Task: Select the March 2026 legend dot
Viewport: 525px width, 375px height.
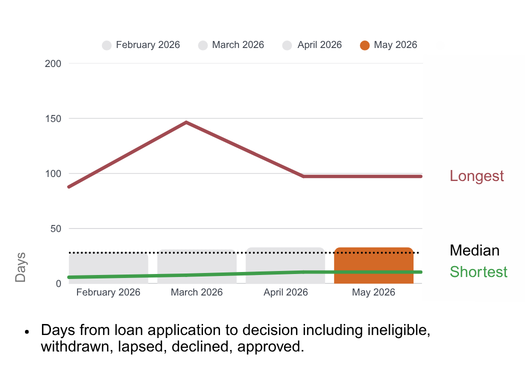Action: 203,46
